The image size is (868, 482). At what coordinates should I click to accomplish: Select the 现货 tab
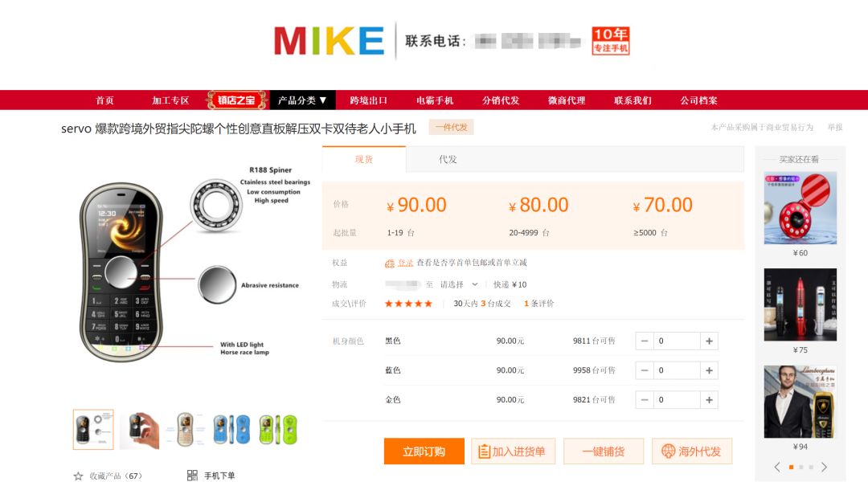pos(364,159)
